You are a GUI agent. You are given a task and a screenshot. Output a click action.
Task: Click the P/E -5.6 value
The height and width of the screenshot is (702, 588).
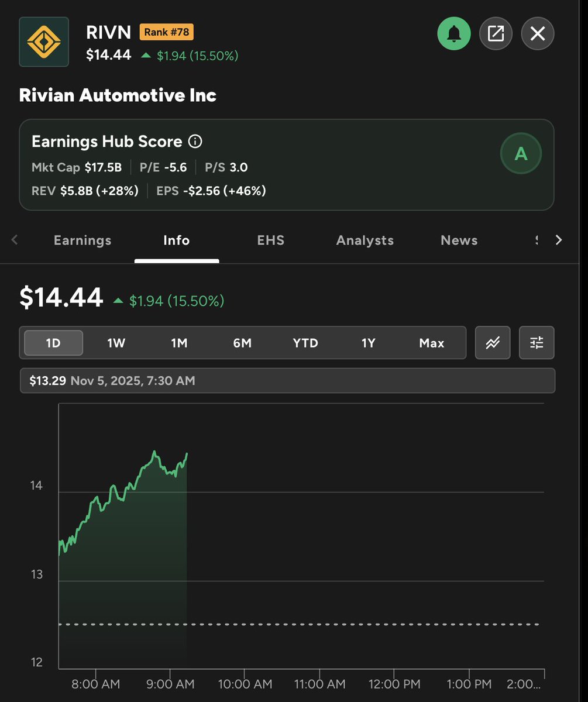[x=163, y=168]
